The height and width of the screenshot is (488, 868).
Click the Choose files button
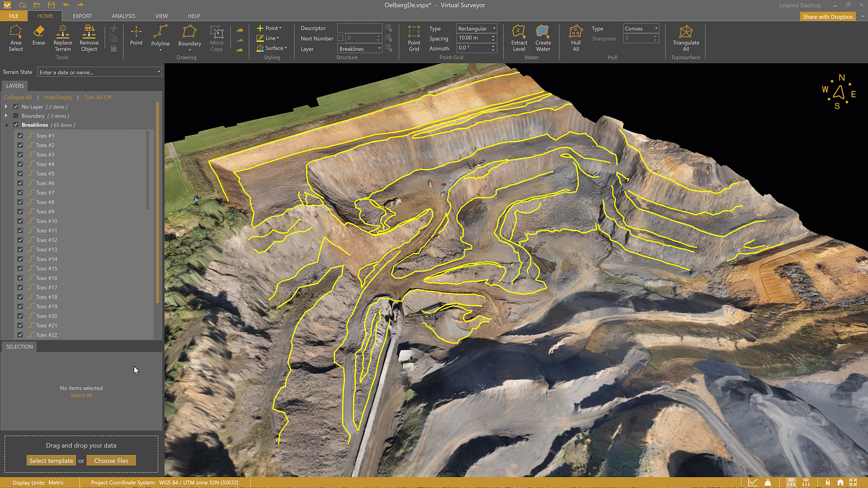click(x=111, y=460)
